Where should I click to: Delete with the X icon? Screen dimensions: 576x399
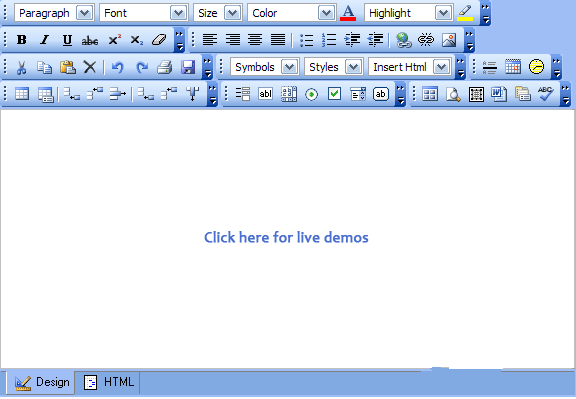(x=90, y=67)
